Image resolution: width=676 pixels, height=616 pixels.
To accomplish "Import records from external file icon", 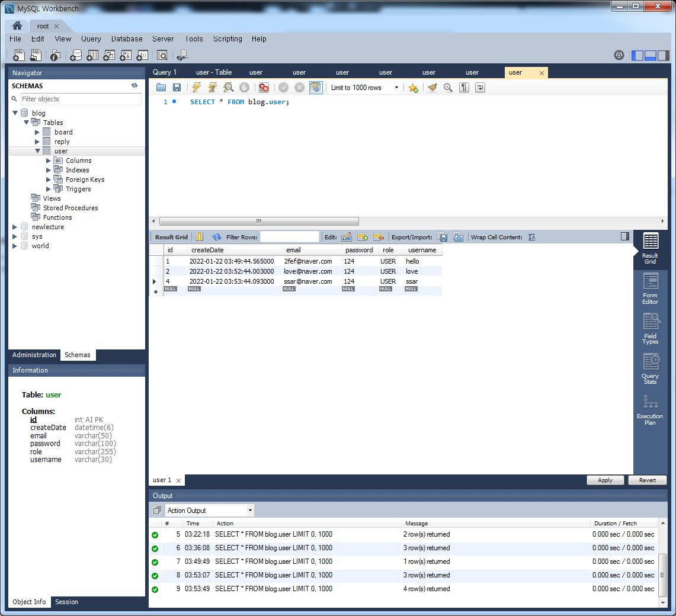I will [458, 237].
